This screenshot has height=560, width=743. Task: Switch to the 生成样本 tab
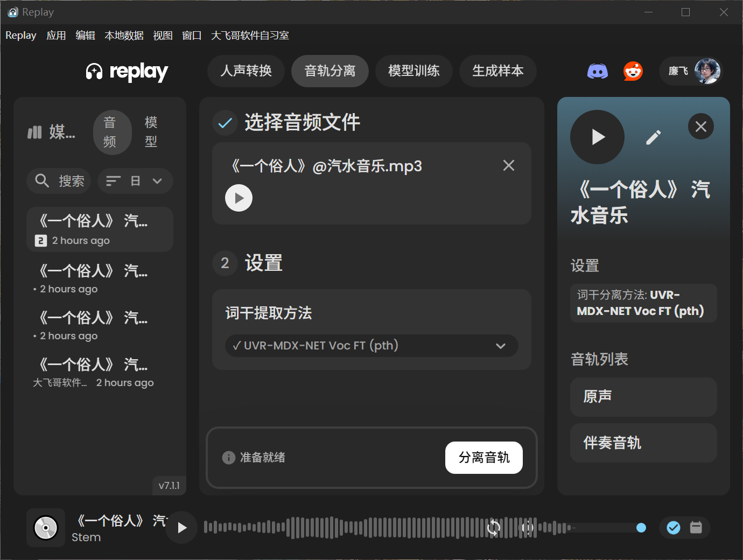(498, 71)
